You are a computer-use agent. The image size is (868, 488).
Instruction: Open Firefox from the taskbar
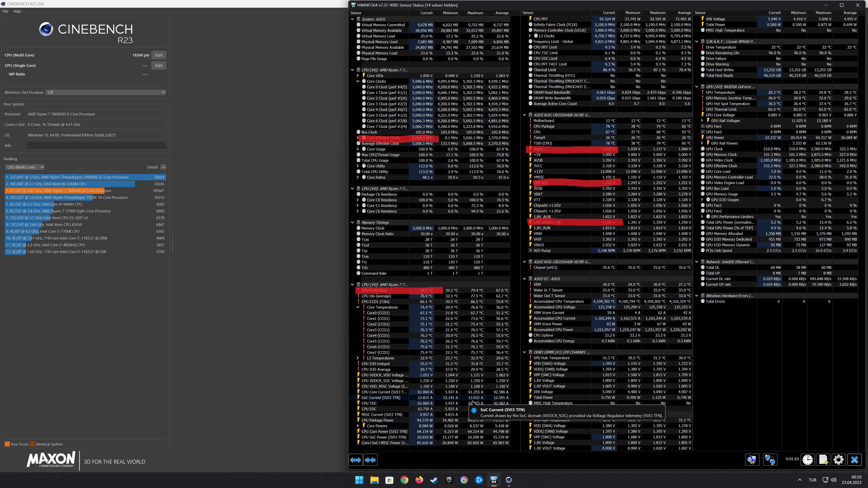pos(419,480)
